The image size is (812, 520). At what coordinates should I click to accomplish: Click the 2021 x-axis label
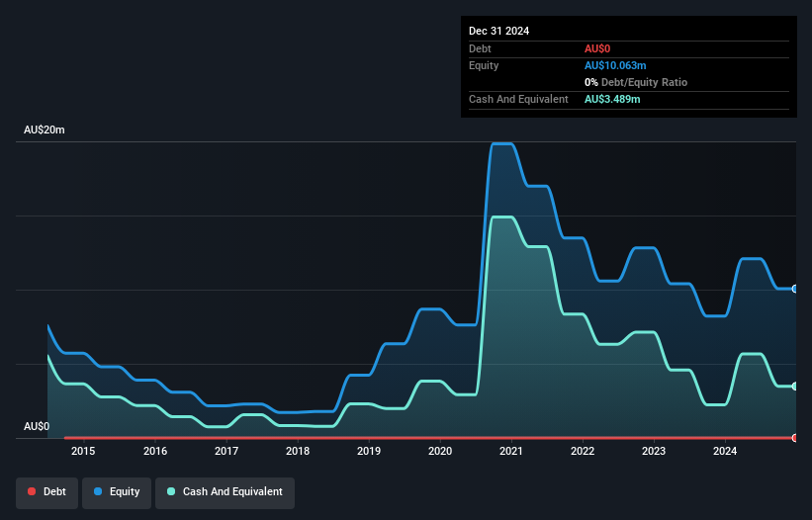coord(511,451)
